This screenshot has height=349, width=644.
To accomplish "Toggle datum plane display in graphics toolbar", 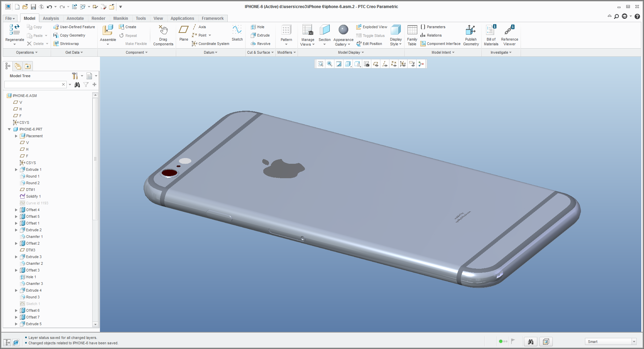I will click(376, 64).
